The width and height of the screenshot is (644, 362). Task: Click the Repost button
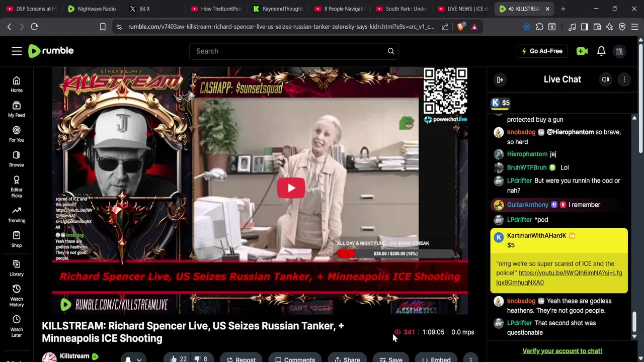tap(241, 359)
